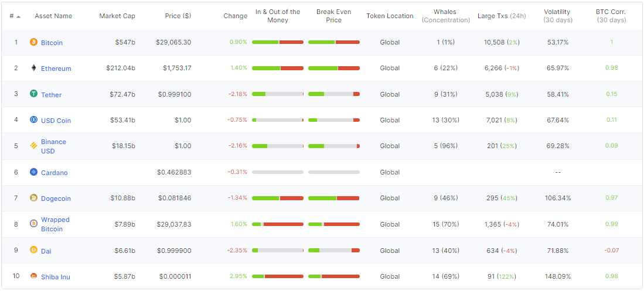
Task: Click Wrapped Bitcoin's price $29,037.83
Action: [x=173, y=224]
